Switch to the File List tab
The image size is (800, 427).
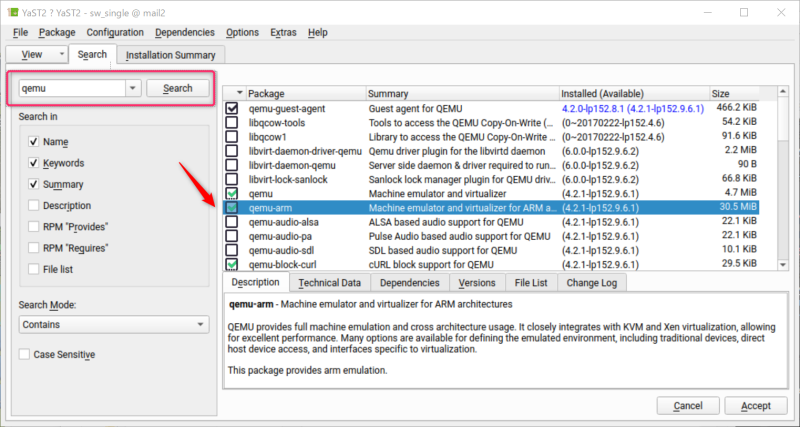coord(531,283)
